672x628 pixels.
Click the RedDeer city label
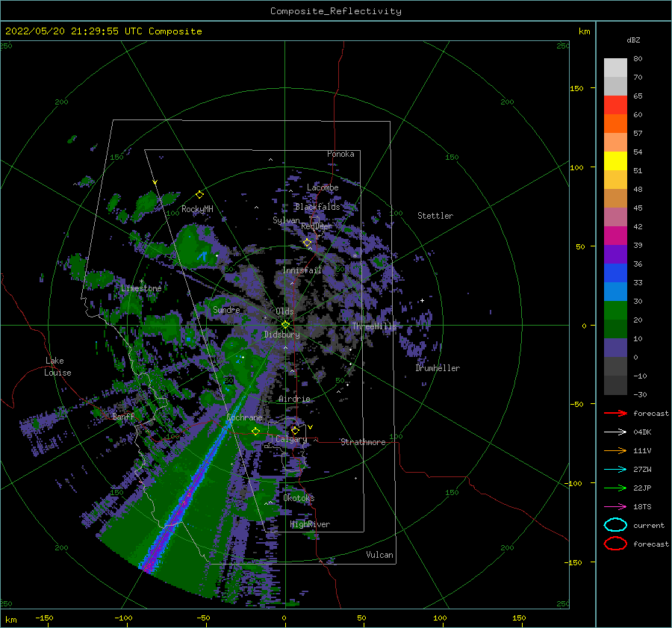(x=317, y=226)
